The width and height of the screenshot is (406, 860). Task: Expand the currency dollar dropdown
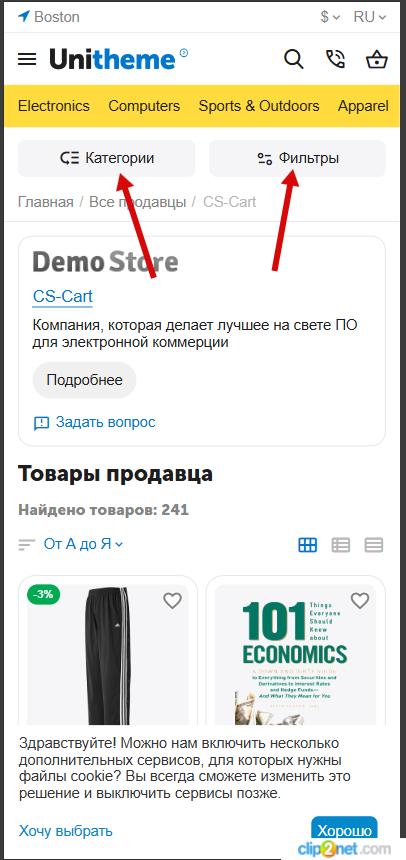coord(330,17)
